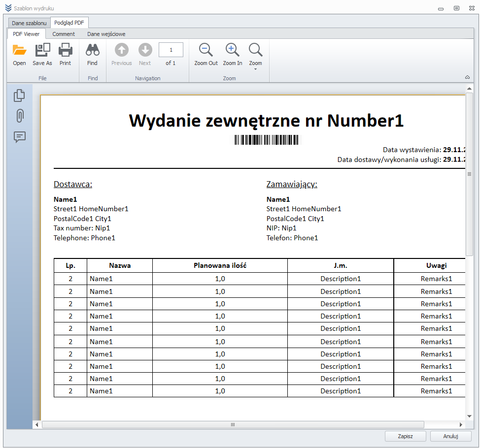The width and height of the screenshot is (480, 448).
Task: Click the NIP: Nip1 line
Action: 281,228
